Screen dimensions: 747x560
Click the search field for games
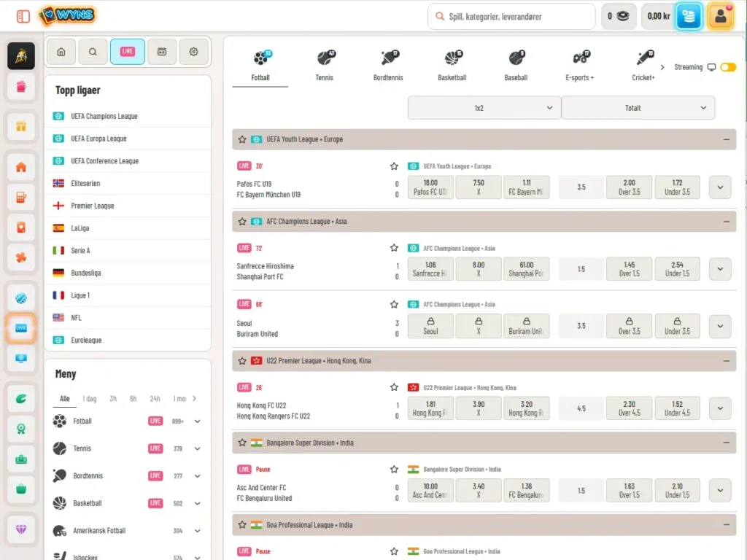click(x=511, y=17)
